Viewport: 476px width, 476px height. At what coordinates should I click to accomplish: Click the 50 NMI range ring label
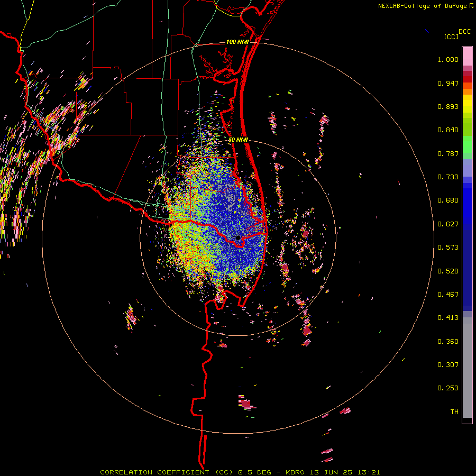[239, 140]
